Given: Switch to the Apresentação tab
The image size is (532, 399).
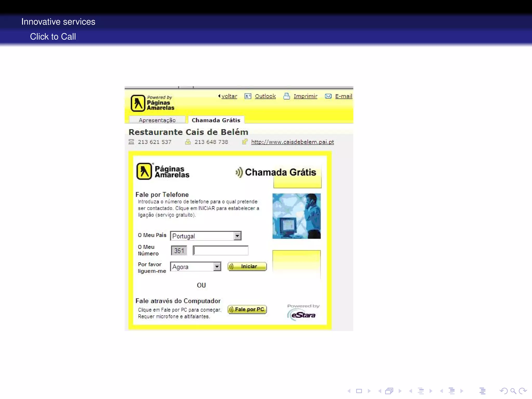Looking at the screenshot, I should pyautogui.click(x=157, y=120).
